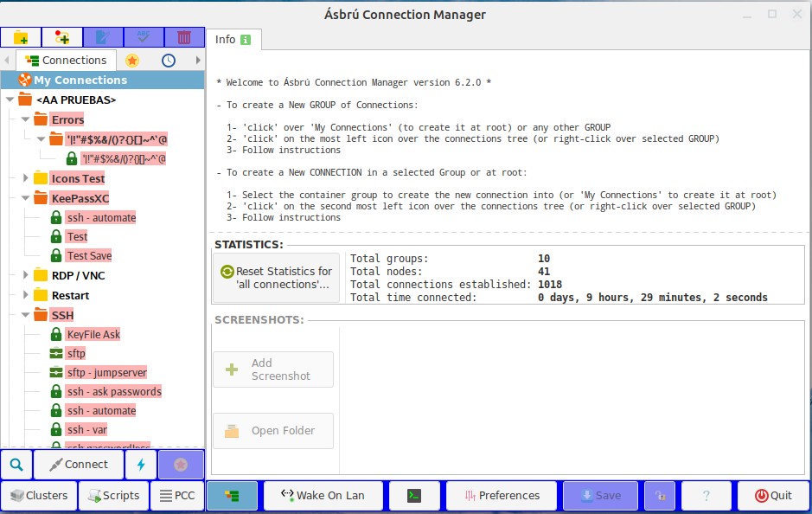Select the My Connections root row
This screenshot has width=812, height=514.
[103, 80]
